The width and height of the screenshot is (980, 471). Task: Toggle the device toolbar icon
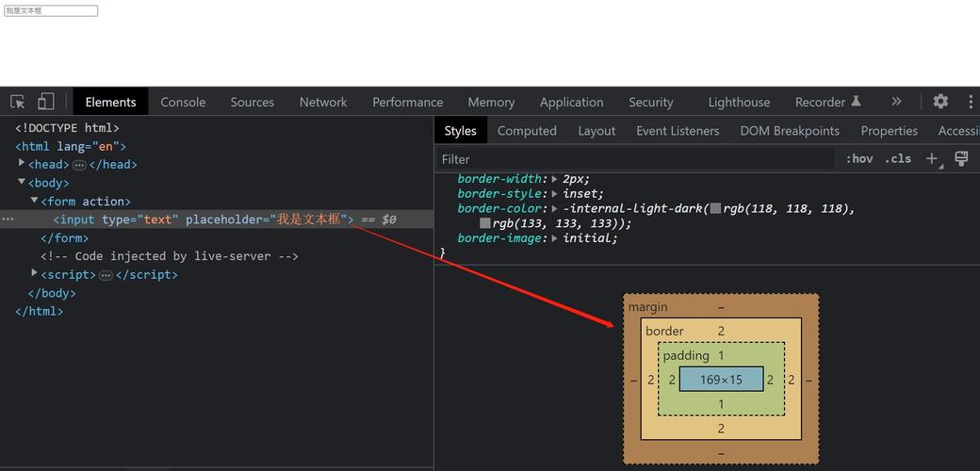(x=45, y=102)
